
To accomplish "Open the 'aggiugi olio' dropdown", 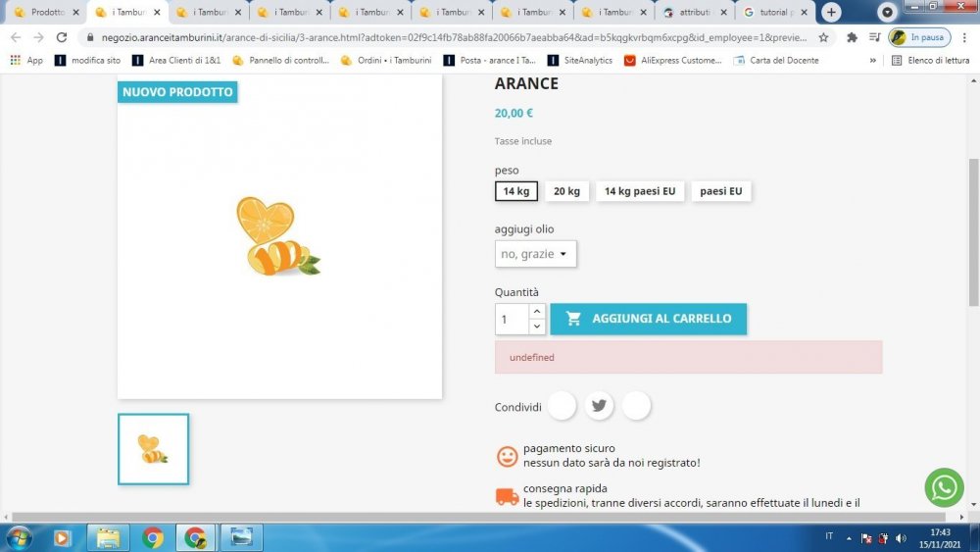I will 536,254.
